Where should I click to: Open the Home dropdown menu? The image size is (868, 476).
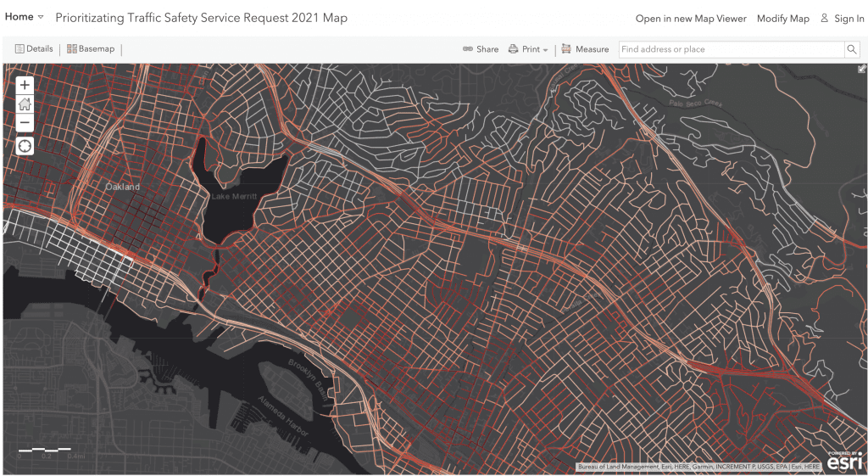pyautogui.click(x=25, y=17)
